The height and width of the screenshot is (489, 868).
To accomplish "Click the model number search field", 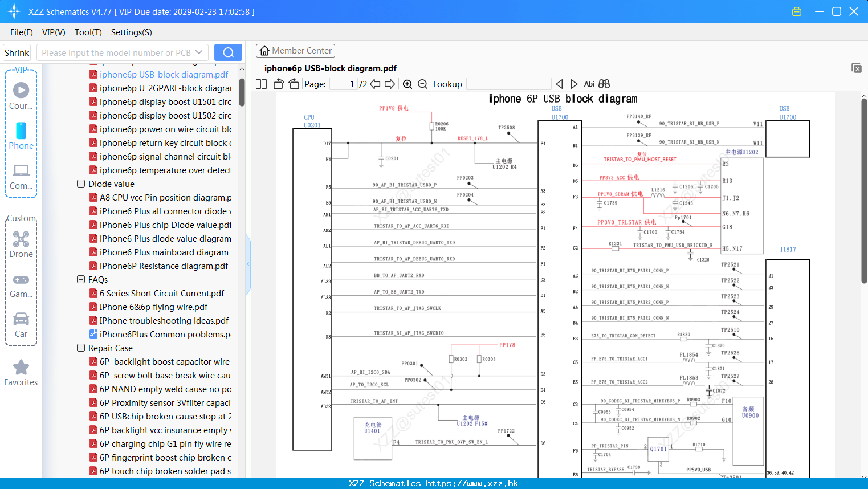I will pos(123,52).
